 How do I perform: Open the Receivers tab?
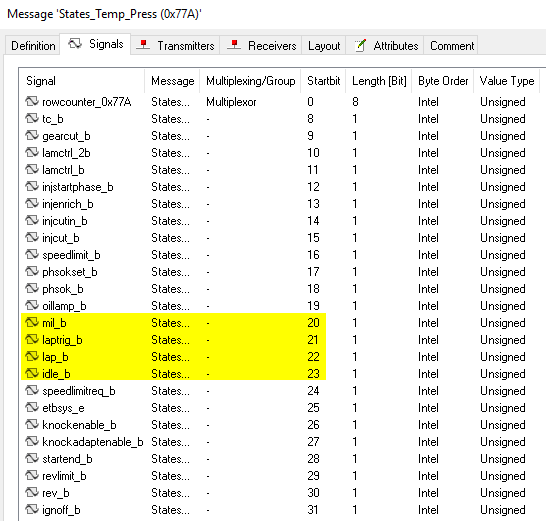(x=261, y=46)
